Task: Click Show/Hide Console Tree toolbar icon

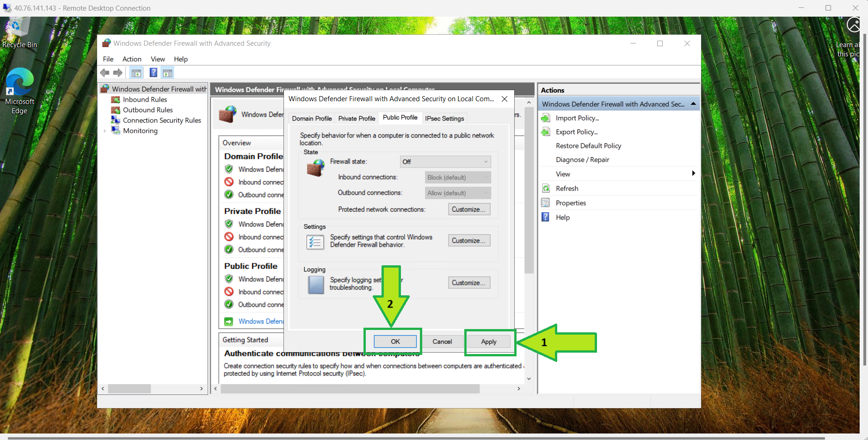Action: pos(136,73)
